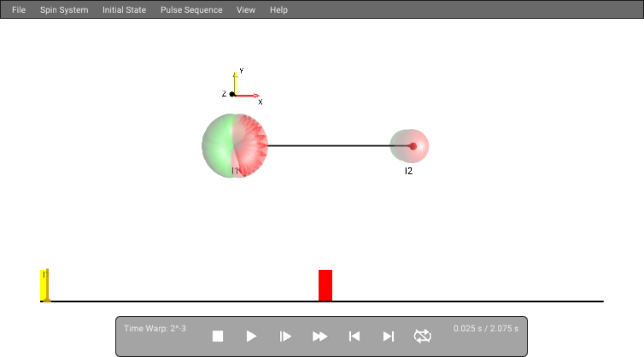This screenshot has height=357, width=644.
Task: Click the XYZ axis orientation gizmo
Action: pos(241,87)
